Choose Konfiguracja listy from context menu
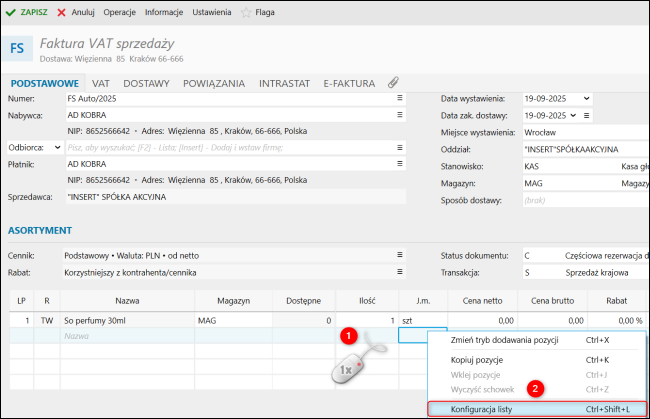650x419 pixels. [536, 409]
